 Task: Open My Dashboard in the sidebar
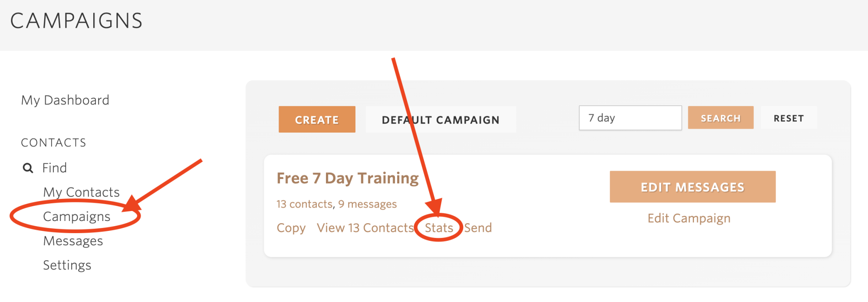pyautogui.click(x=65, y=100)
